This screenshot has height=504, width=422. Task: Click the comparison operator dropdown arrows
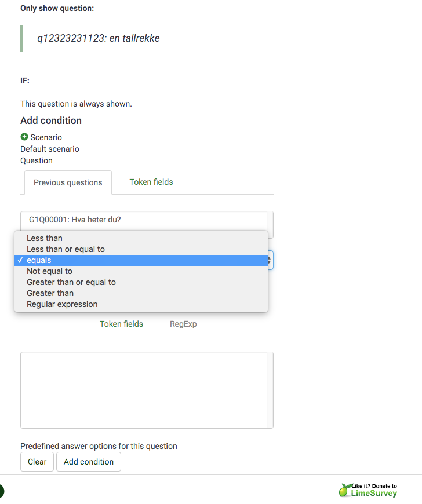coord(270,261)
